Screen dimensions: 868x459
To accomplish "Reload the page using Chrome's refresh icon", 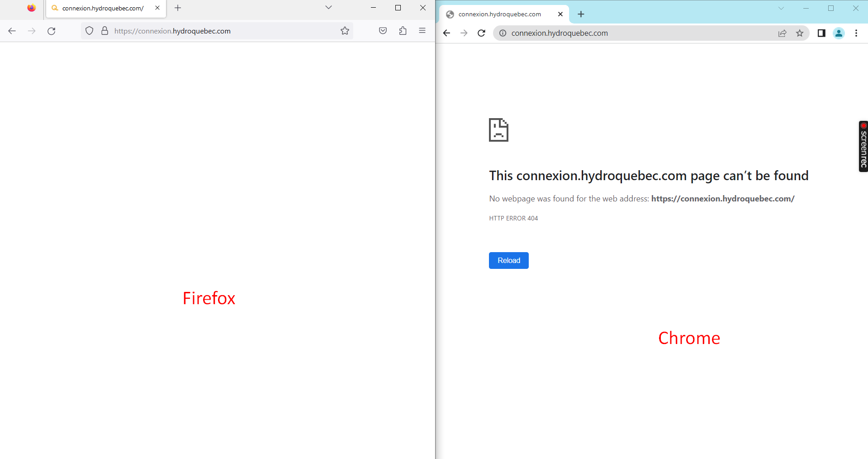I will (481, 33).
